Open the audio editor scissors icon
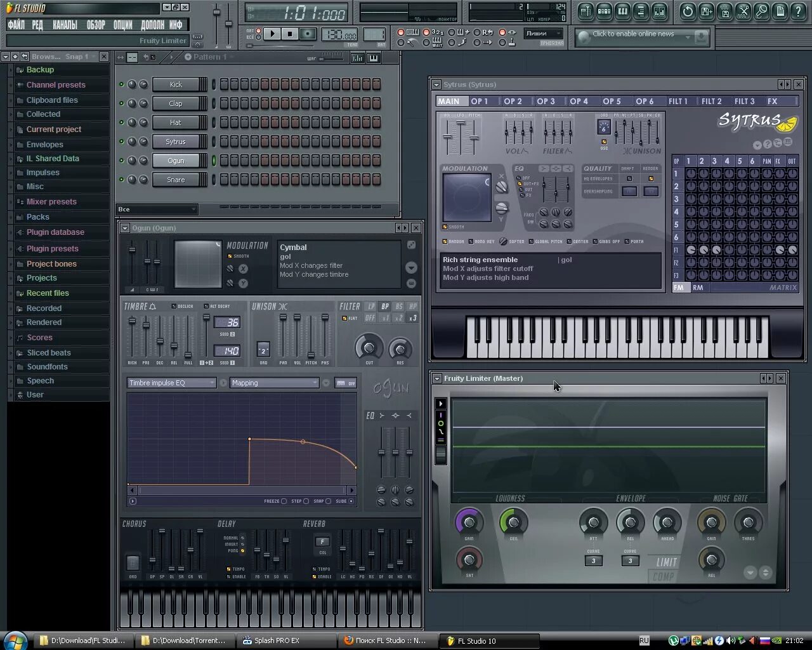This screenshot has height=650, width=812. point(743,11)
